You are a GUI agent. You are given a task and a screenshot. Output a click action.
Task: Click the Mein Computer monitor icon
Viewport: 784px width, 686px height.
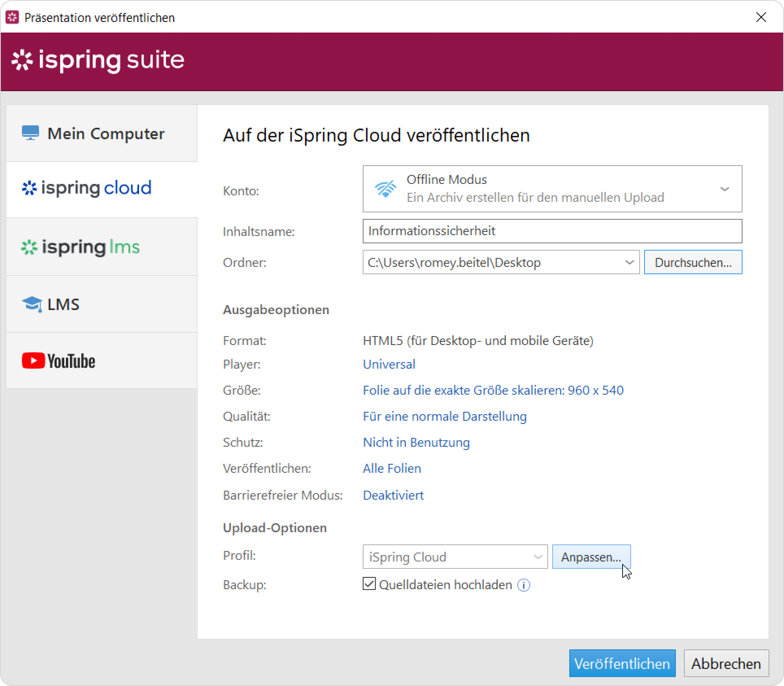[30, 133]
